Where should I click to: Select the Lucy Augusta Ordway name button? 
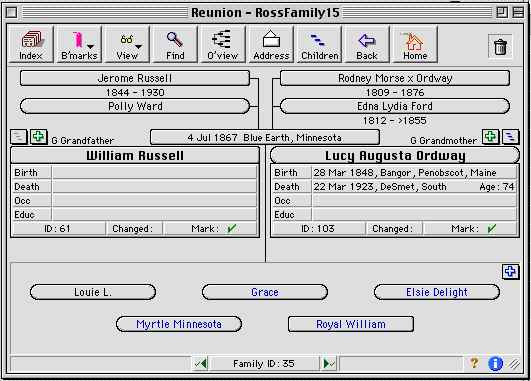click(395, 156)
